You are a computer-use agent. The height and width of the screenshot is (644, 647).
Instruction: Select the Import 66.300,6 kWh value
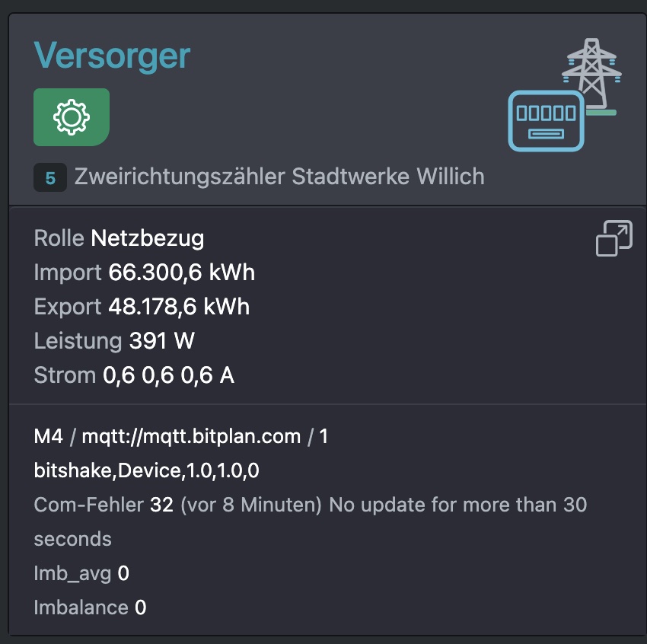point(145,273)
